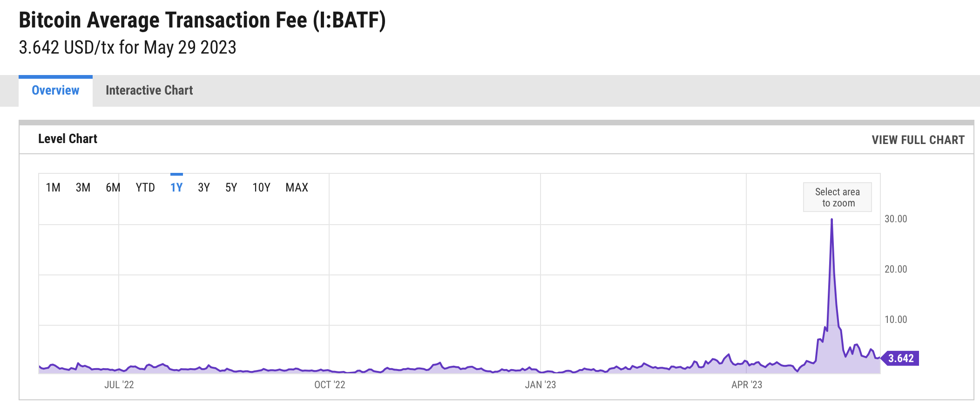The width and height of the screenshot is (980, 418).
Task: Select the 1Y time range
Action: (x=176, y=187)
